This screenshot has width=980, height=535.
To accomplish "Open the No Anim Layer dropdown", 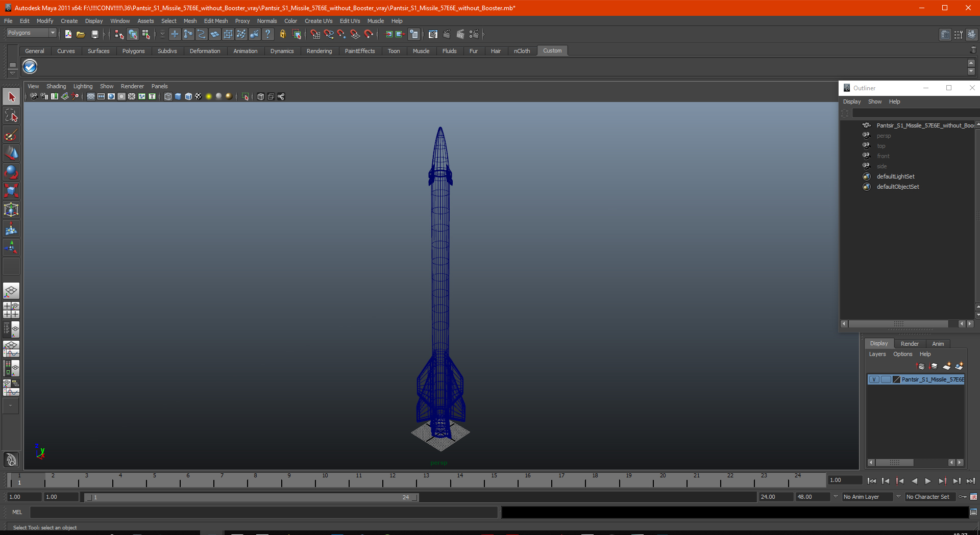I will coord(867,497).
